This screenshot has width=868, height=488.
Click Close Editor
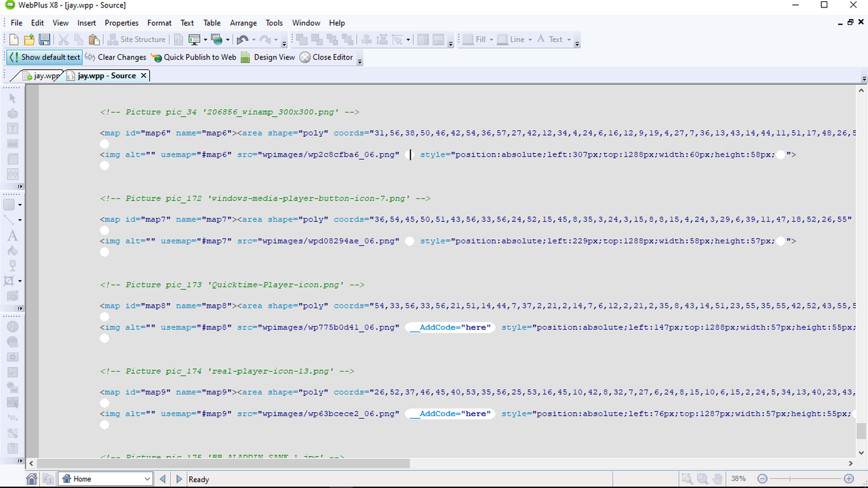(x=326, y=58)
